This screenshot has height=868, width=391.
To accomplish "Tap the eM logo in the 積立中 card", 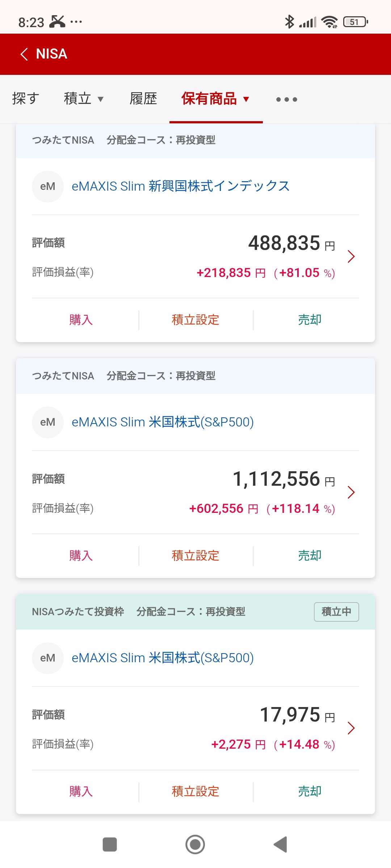I will (48, 658).
